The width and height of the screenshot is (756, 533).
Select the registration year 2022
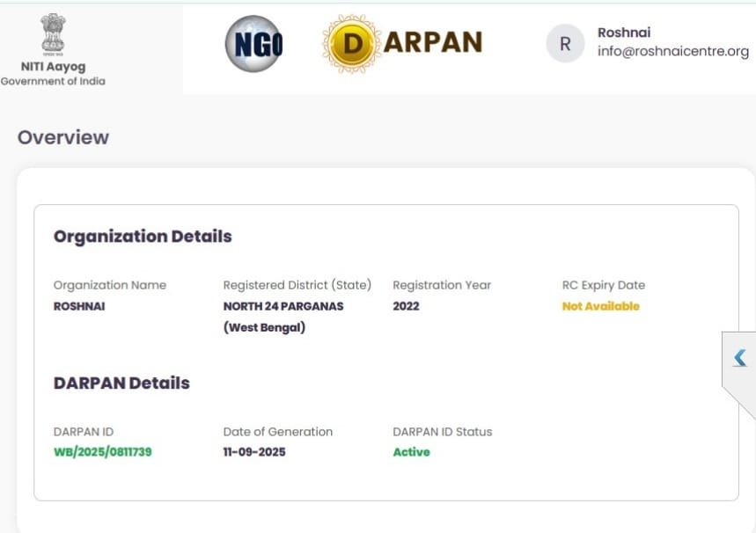(x=406, y=306)
